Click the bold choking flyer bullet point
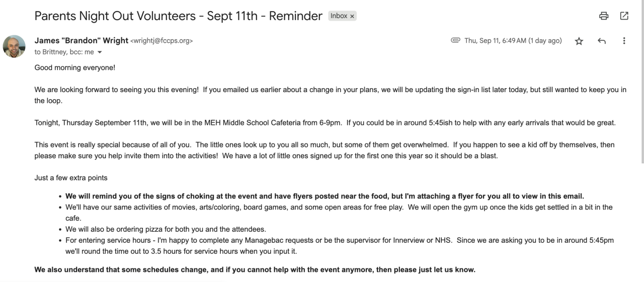The width and height of the screenshot is (644, 282). pos(325,196)
